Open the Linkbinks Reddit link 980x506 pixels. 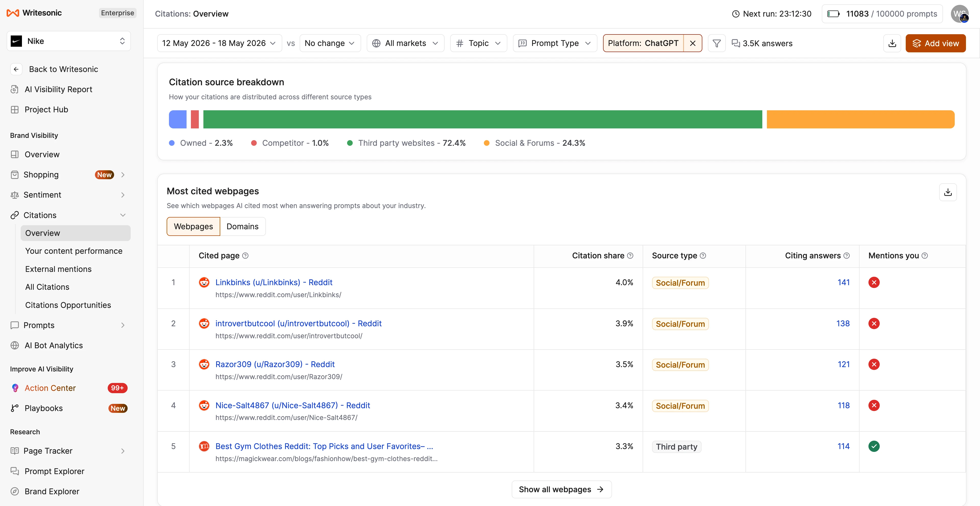274,282
